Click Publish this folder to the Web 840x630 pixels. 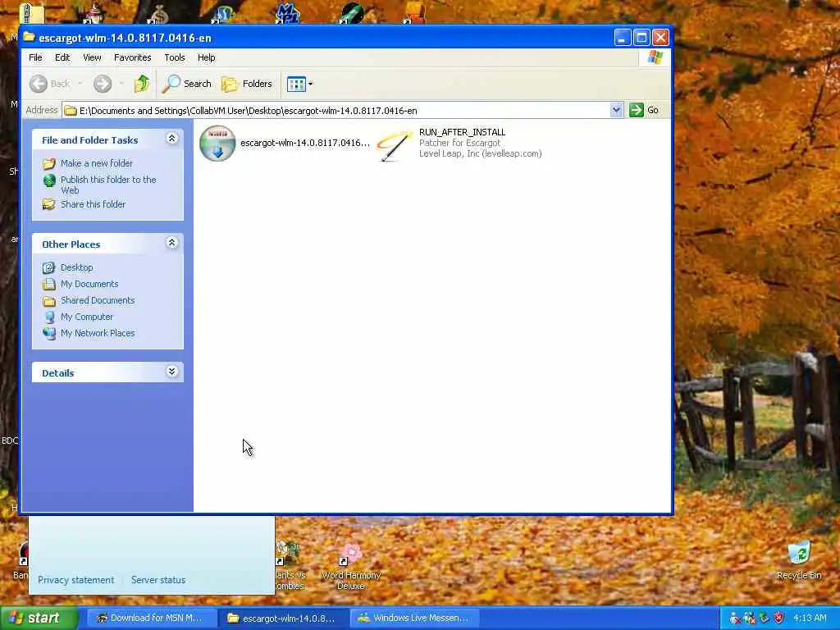point(108,185)
